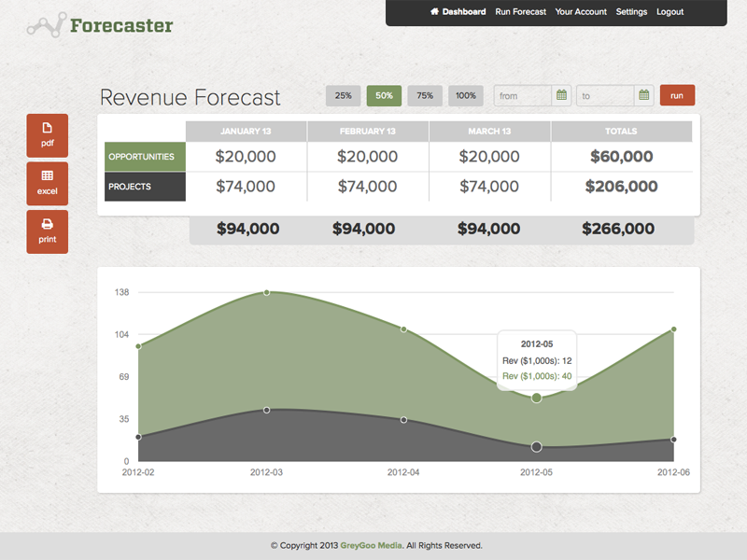747x560 pixels.
Task: Click the MARCH 13 column header
Action: click(x=489, y=132)
